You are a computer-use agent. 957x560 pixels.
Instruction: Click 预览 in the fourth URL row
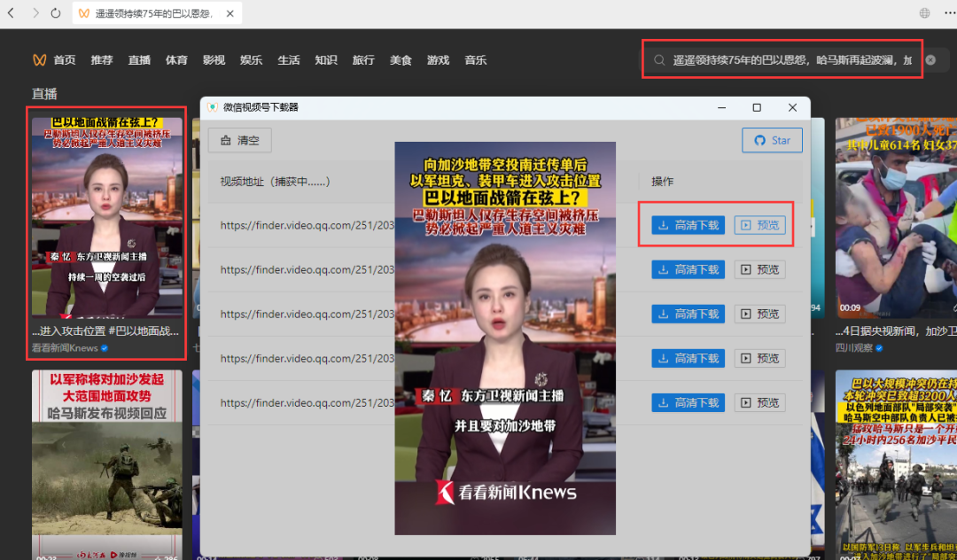tap(760, 358)
